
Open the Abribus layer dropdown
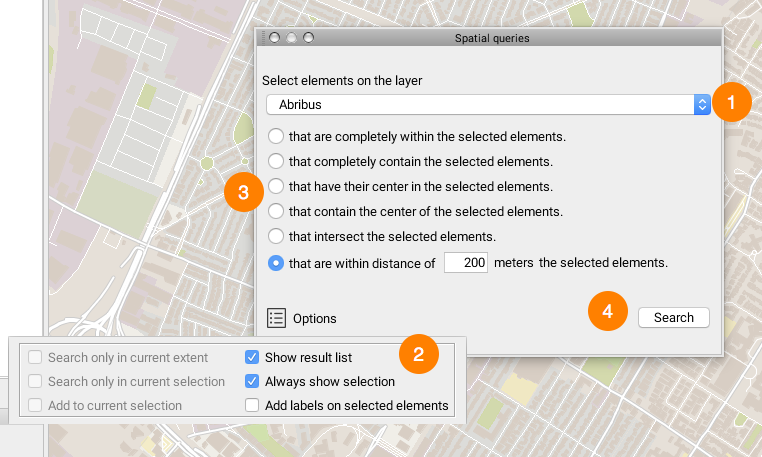click(x=488, y=104)
